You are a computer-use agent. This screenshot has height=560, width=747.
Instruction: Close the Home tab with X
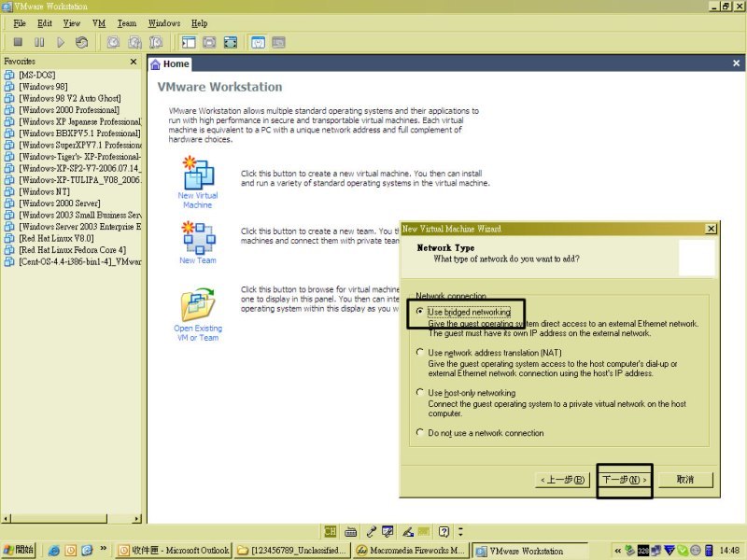tap(736, 63)
